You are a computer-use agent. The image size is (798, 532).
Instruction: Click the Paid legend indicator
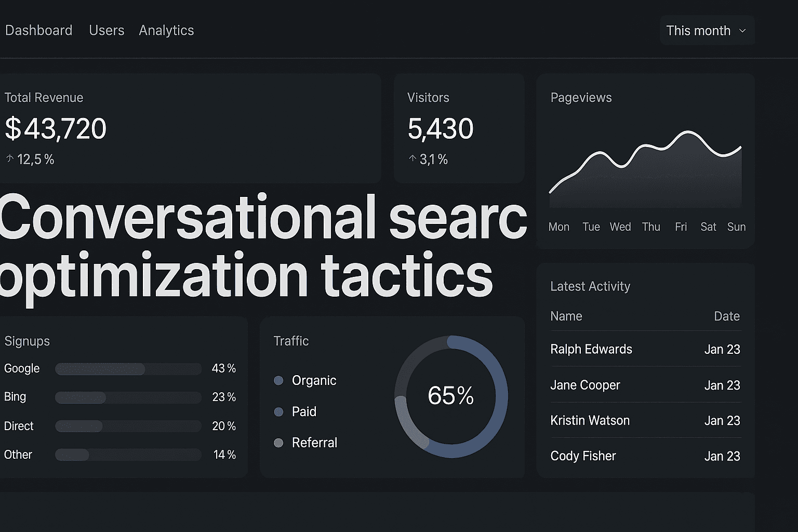pos(278,411)
